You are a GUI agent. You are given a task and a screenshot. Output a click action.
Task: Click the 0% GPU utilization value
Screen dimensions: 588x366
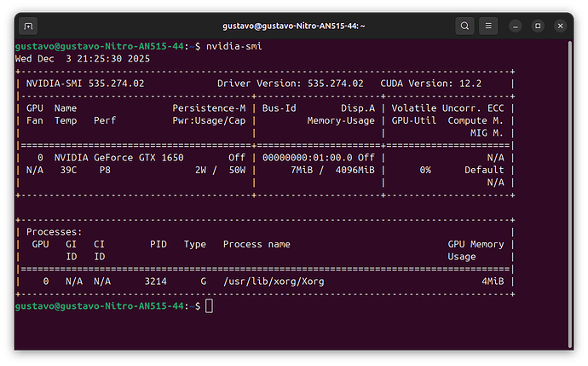(x=425, y=170)
